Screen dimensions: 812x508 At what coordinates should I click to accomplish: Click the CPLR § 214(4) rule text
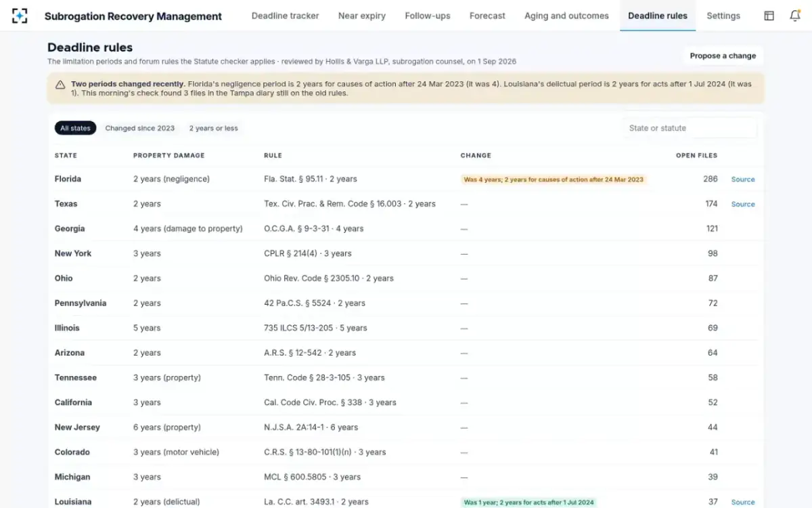pos(308,253)
